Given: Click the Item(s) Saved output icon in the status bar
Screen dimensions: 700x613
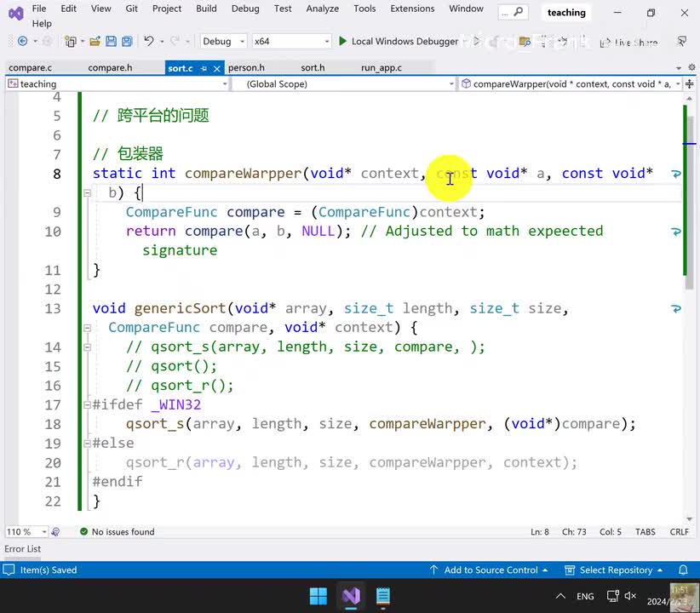Looking at the screenshot, I should [9, 570].
